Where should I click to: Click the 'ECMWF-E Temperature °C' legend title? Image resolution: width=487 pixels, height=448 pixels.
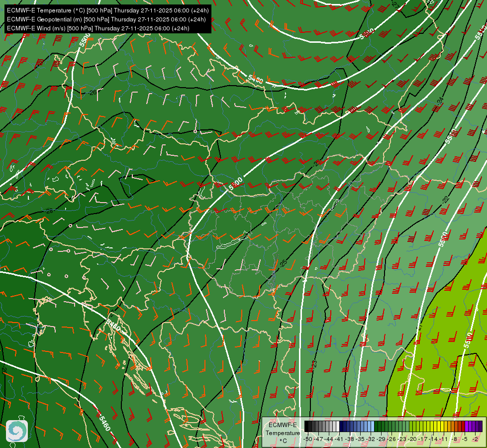click(283, 433)
